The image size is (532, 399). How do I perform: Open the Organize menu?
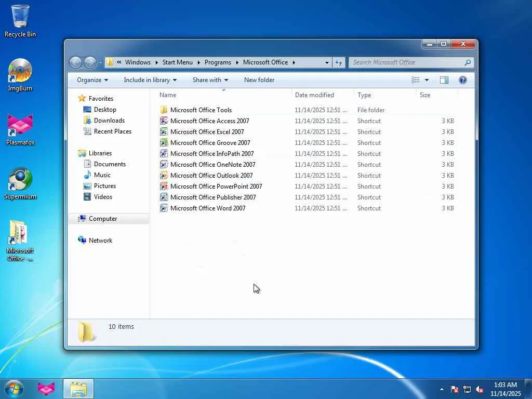click(x=92, y=80)
